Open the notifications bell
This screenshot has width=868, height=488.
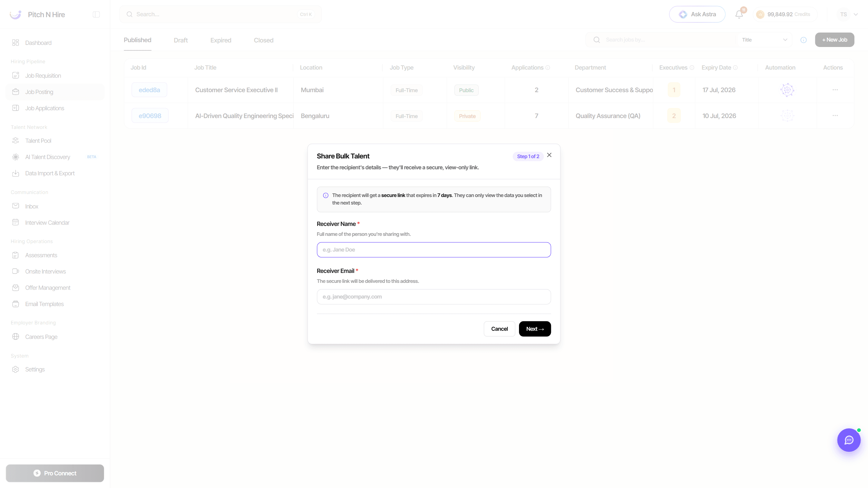click(x=739, y=14)
